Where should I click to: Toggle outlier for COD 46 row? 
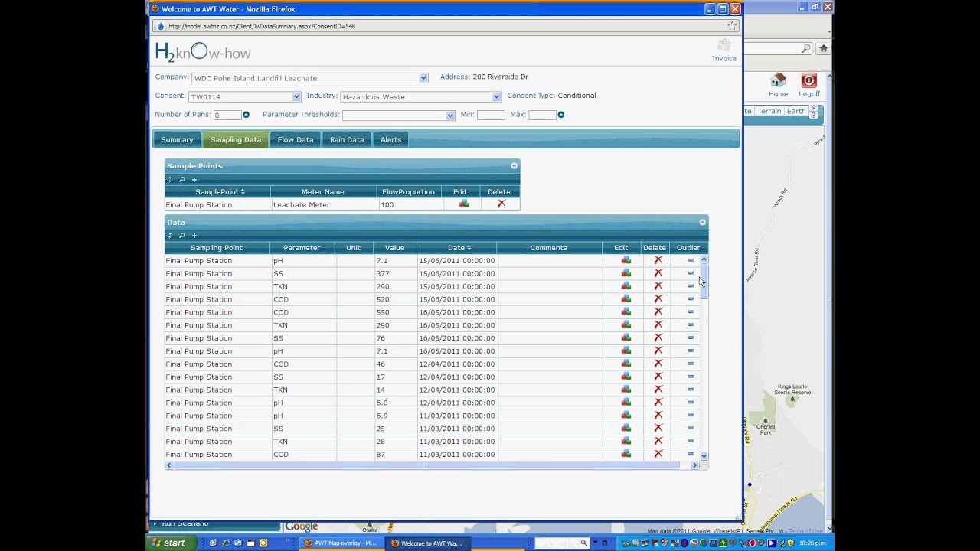(691, 364)
